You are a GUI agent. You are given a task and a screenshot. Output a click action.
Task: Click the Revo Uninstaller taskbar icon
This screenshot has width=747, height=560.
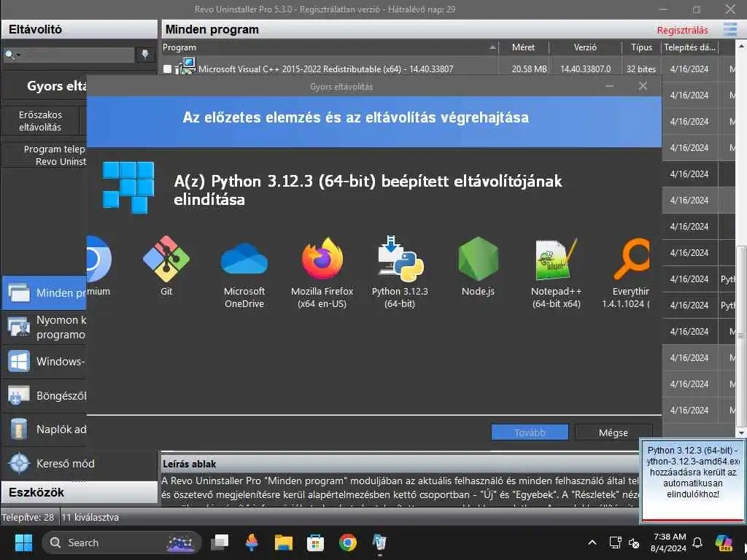[x=379, y=542]
